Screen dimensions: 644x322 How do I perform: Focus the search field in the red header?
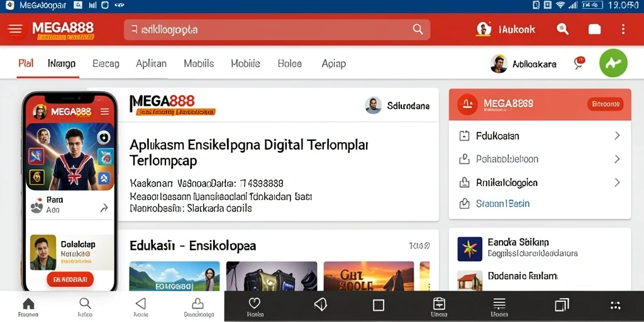277,30
